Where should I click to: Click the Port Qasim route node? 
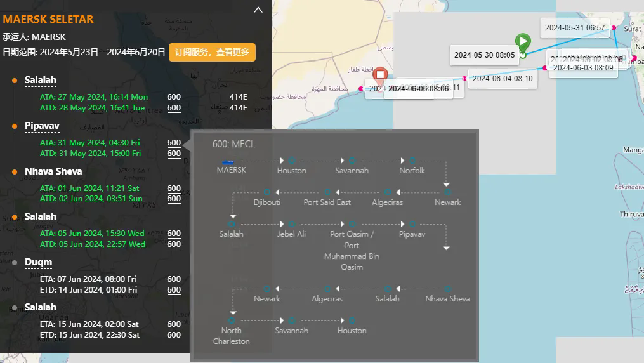tap(352, 224)
